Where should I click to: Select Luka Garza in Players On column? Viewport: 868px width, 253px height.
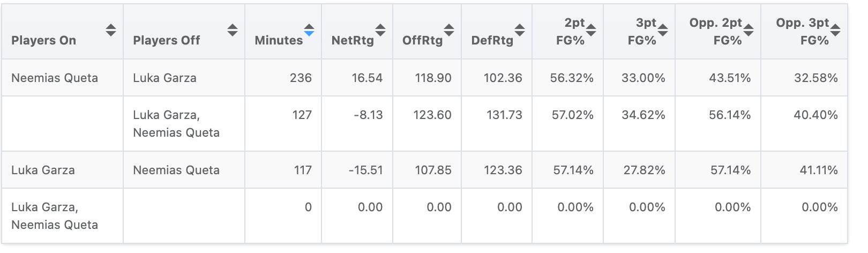point(43,170)
